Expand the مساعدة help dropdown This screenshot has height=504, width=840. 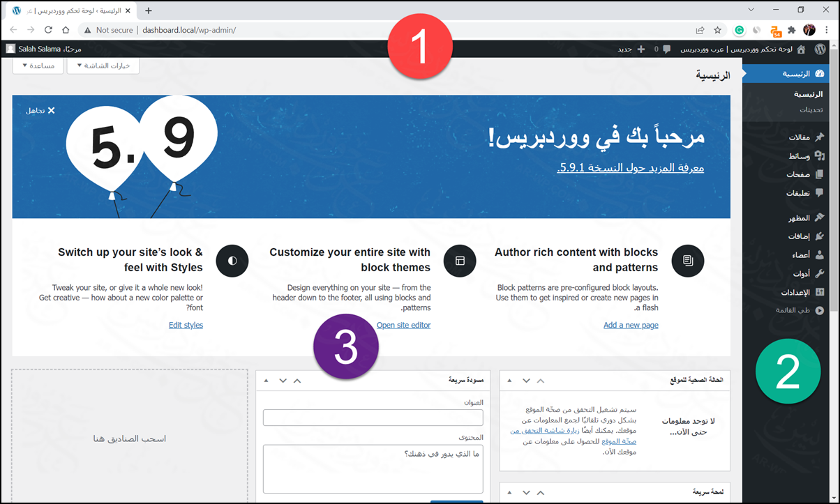[x=38, y=66]
